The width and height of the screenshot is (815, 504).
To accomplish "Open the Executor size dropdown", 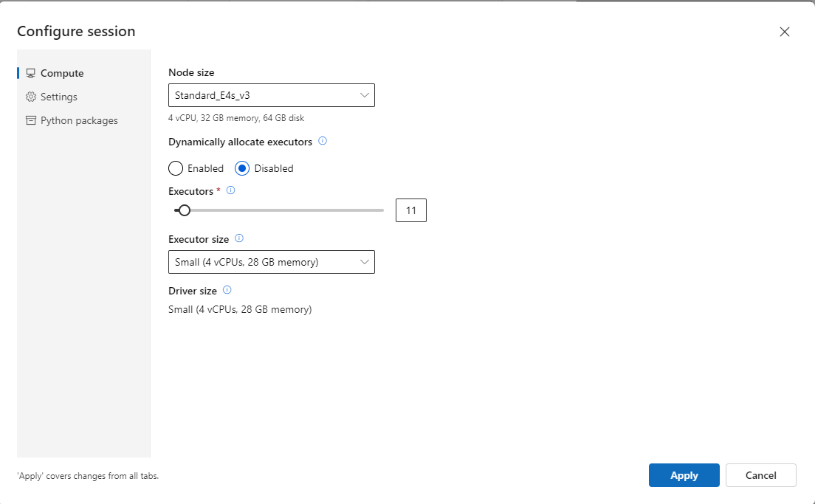I will (x=271, y=262).
